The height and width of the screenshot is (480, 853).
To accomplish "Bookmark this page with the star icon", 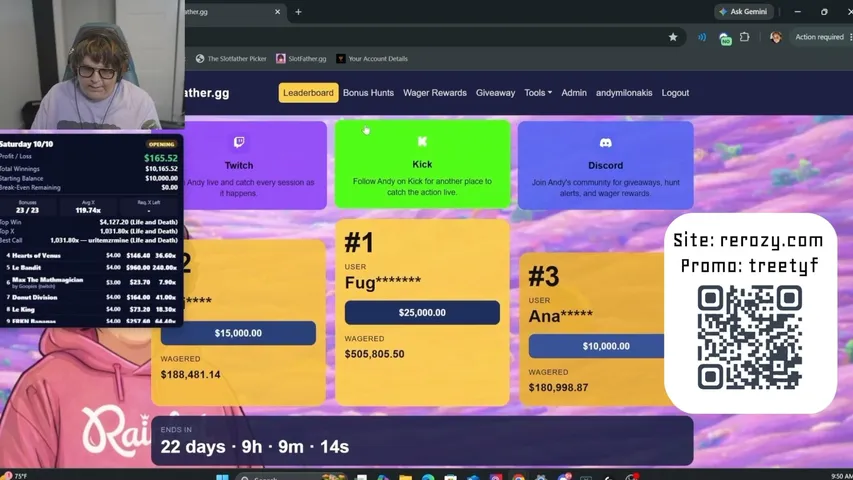I will pyautogui.click(x=673, y=37).
